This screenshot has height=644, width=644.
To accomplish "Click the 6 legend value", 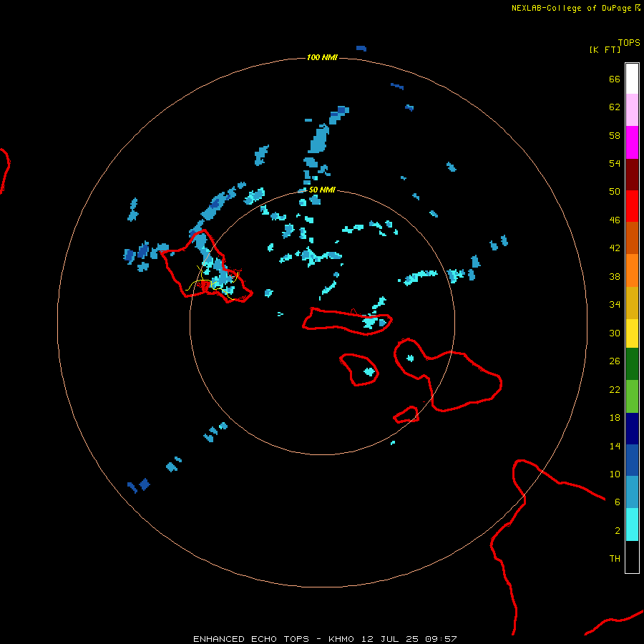I will point(617,502).
